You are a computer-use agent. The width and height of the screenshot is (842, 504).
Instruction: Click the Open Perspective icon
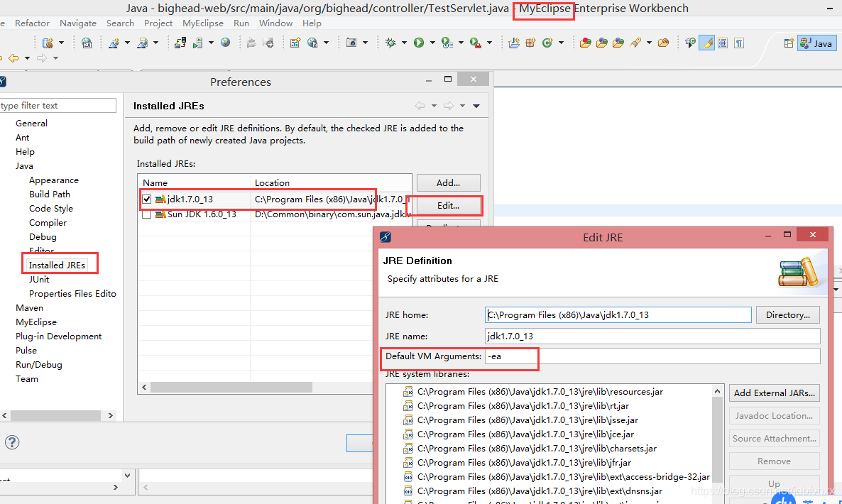tap(788, 43)
